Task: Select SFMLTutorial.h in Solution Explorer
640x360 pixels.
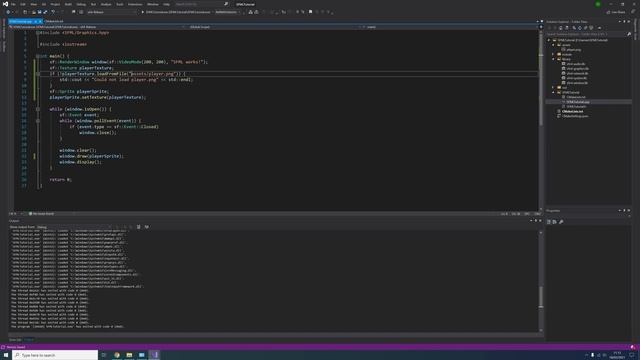Action: [x=576, y=107]
